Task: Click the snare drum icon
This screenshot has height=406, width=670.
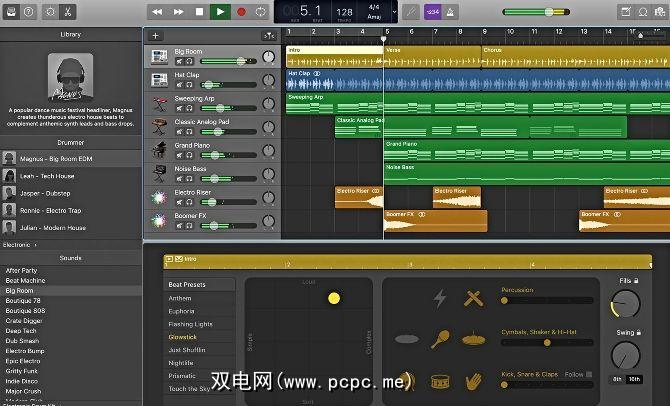Action: pos(439,381)
